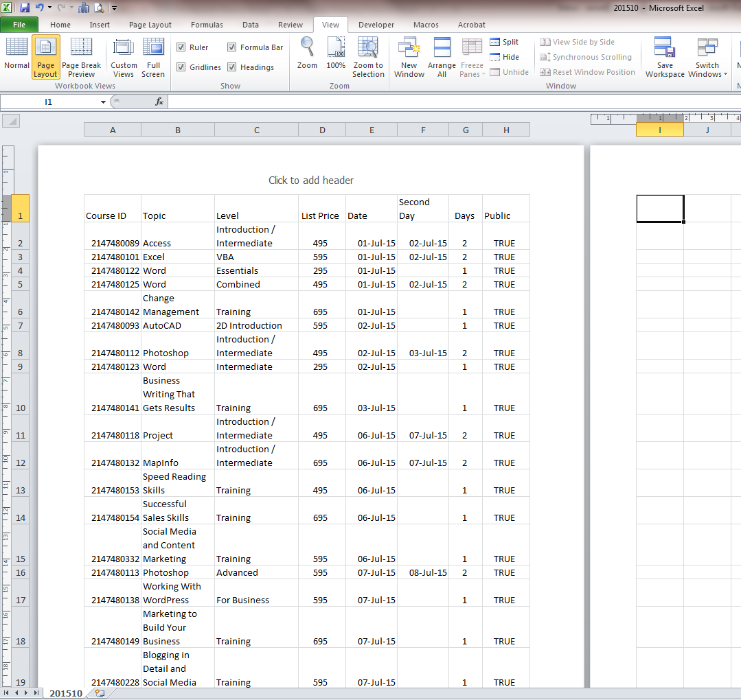Select cell with Course ID header
This screenshot has height=700, width=741.
(113, 209)
